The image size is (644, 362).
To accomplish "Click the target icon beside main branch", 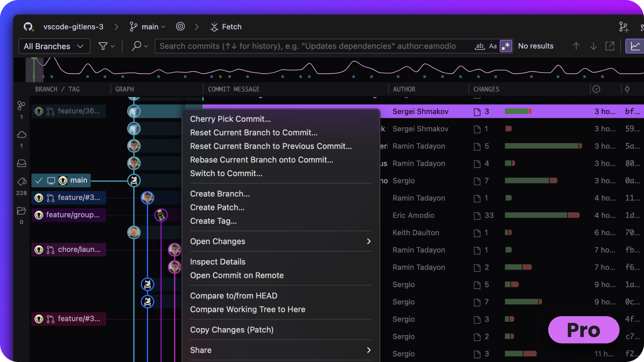I will [180, 27].
